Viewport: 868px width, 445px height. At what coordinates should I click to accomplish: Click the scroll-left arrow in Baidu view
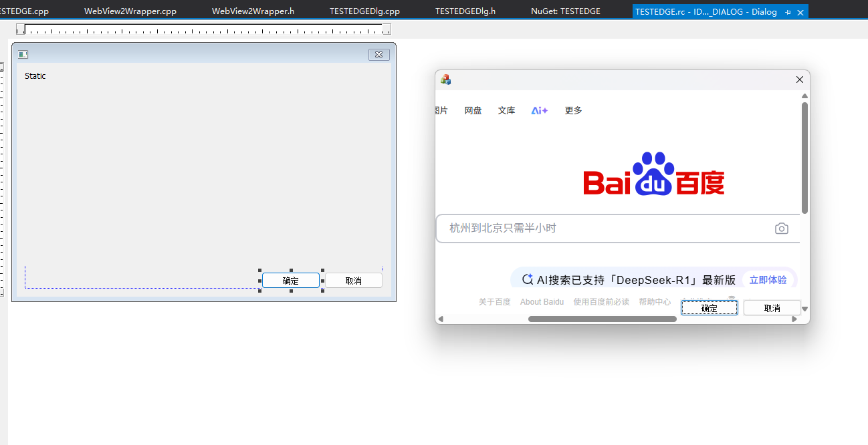[441, 319]
